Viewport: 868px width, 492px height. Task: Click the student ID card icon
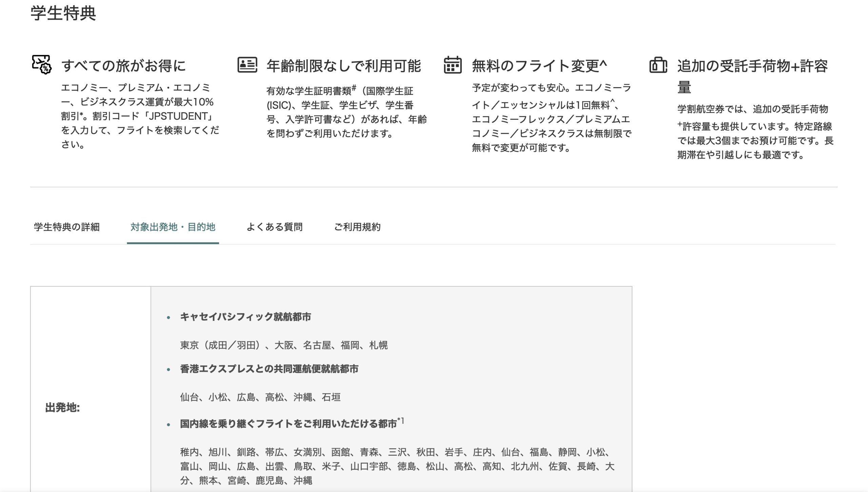point(247,64)
